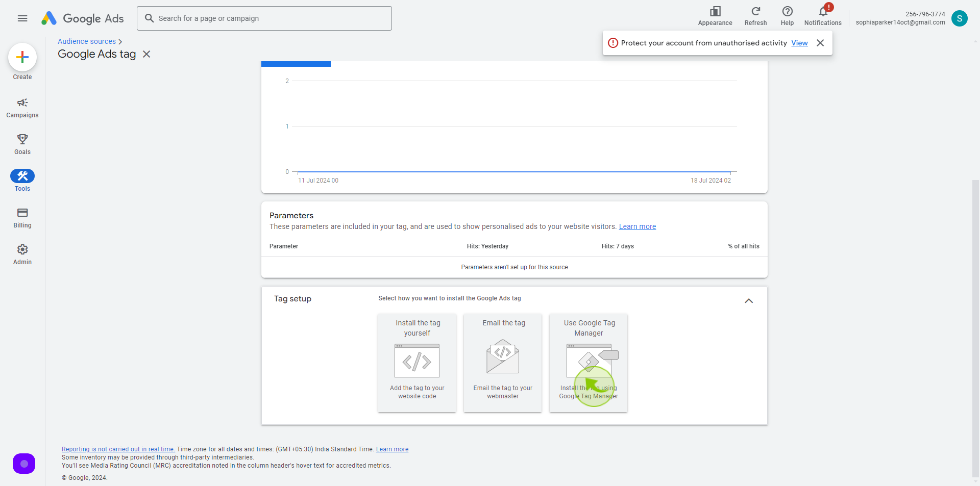
Task: Click the account number 256-796-3774
Action: pos(925,14)
